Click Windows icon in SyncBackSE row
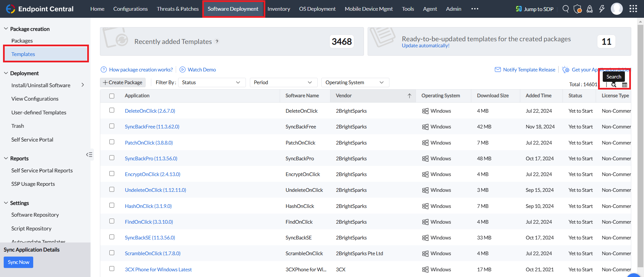Viewport: 644px width, 277px height. (425, 238)
